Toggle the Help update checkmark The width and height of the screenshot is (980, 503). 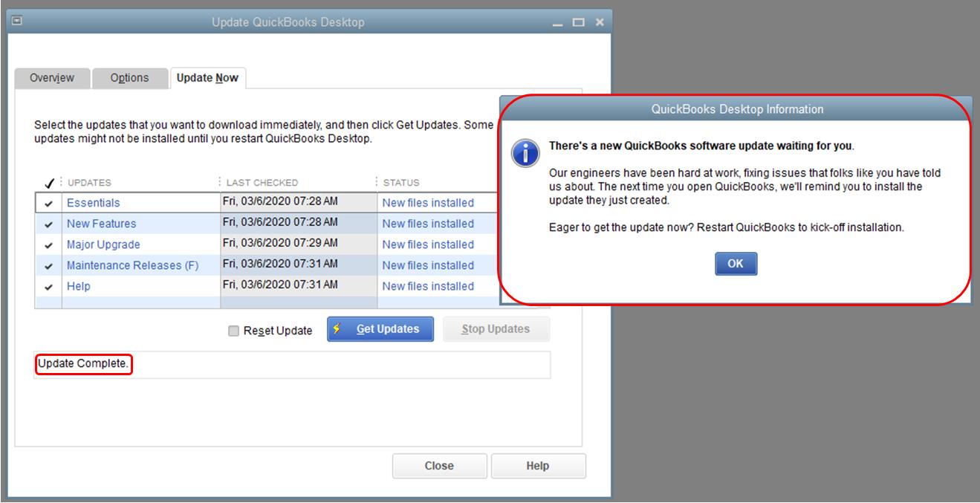(49, 286)
